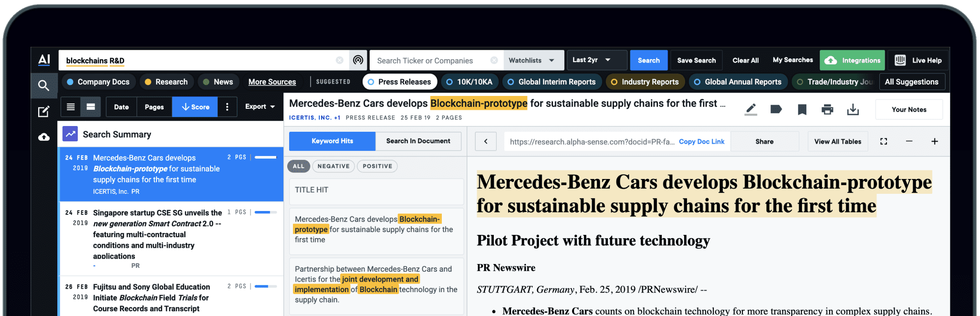This screenshot has height=316, width=980.
Task: Sort results by Date
Action: (121, 106)
